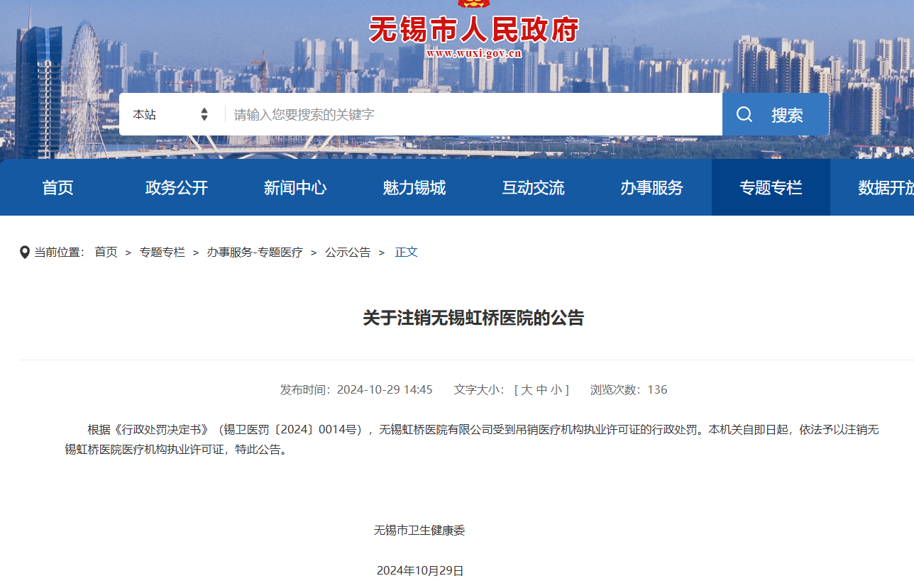Click the www.wuxi.gov.cn URL text
The height and width of the screenshot is (588, 914).
474,52
